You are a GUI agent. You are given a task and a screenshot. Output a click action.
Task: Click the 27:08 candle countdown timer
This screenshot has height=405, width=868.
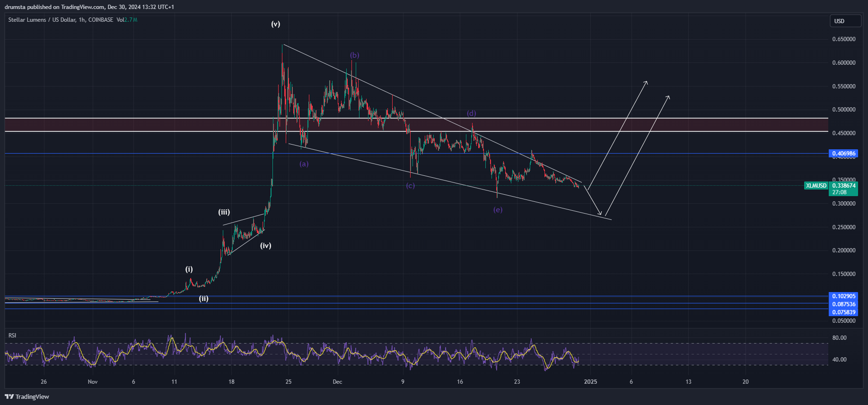pyautogui.click(x=840, y=192)
